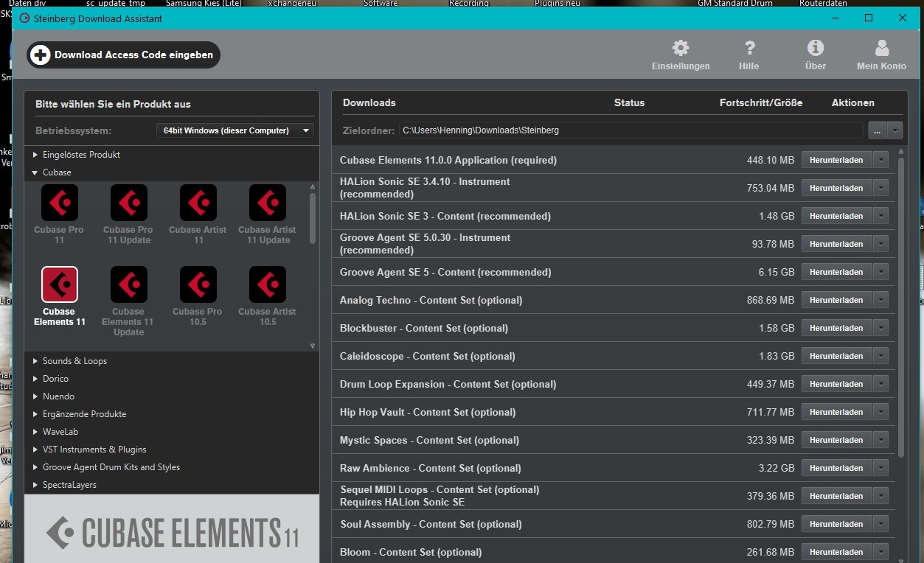The height and width of the screenshot is (563, 924).
Task: Browse for Zielordner with the ... button
Action: tap(877, 130)
